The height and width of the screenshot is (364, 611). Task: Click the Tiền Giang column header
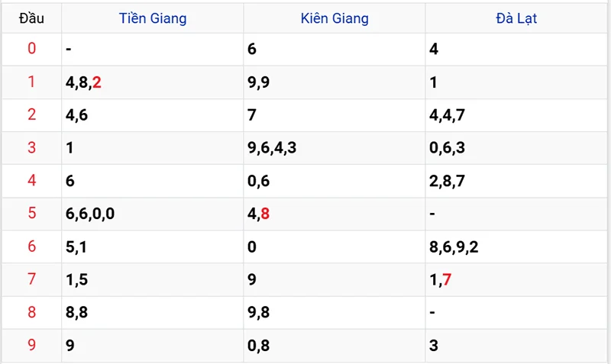coord(153,18)
